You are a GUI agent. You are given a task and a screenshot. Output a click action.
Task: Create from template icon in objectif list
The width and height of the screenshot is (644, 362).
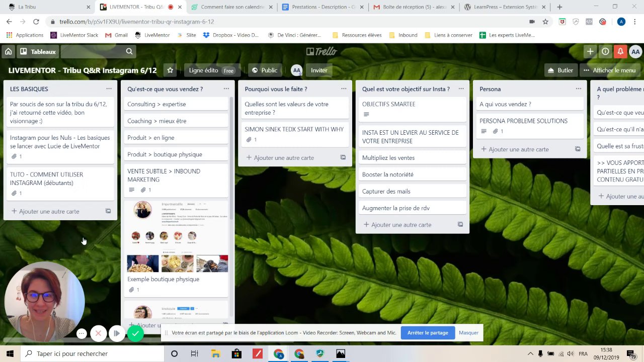click(460, 224)
